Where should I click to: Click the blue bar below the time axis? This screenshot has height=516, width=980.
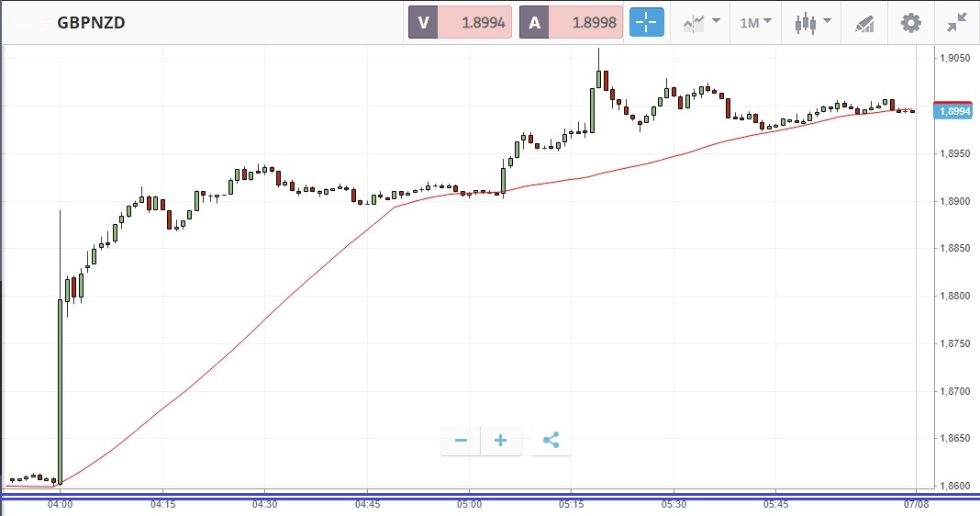(x=490, y=496)
